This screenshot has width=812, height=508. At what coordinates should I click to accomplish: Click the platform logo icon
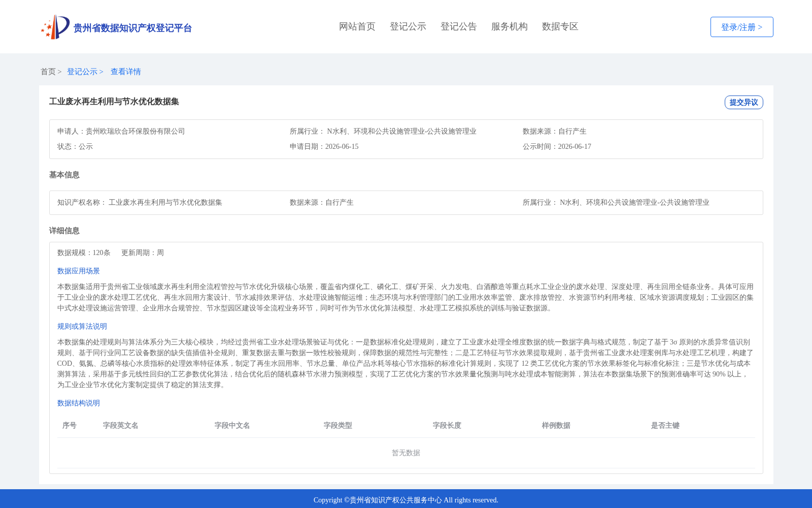(x=55, y=27)
